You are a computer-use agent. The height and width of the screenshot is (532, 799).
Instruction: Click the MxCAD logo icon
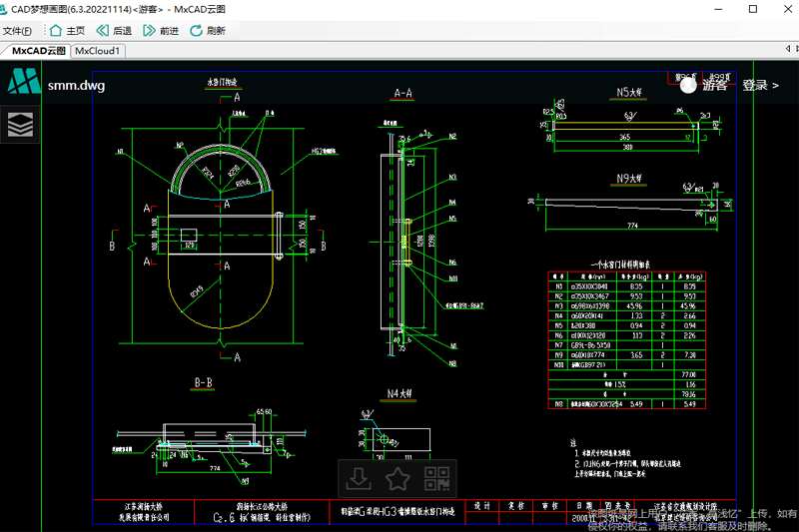tap(22, 83)
